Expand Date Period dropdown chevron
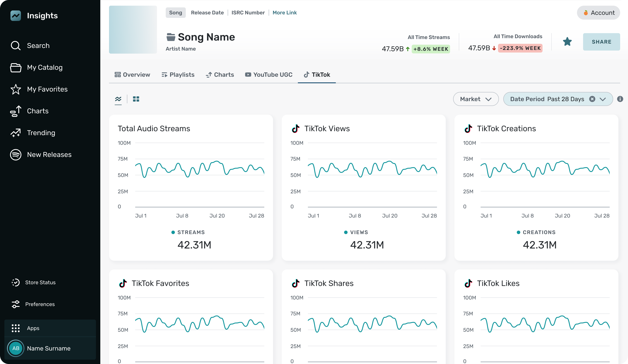The image size is (628, 364). pos(602,99)
